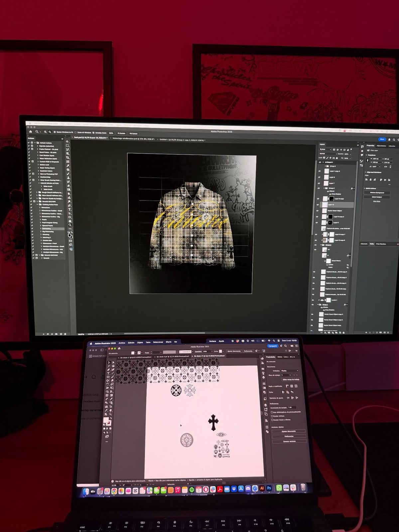Viewport: 399px width, 532px height.
Task: Expand the Pixel Art Studio action set
Action: pyautogui.click(x=37, y=198)
